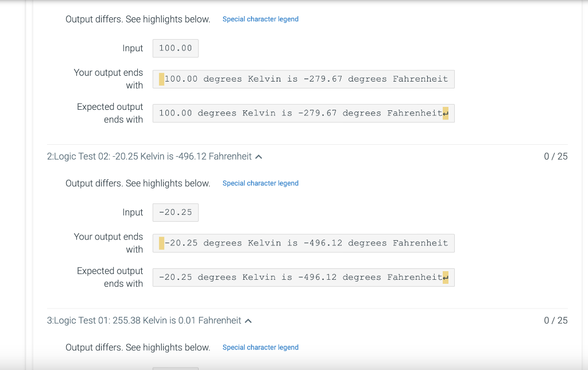Select the -20.25 input box
Image resolution: width=588 pixels, height=370 pixels.
(176, 213)
